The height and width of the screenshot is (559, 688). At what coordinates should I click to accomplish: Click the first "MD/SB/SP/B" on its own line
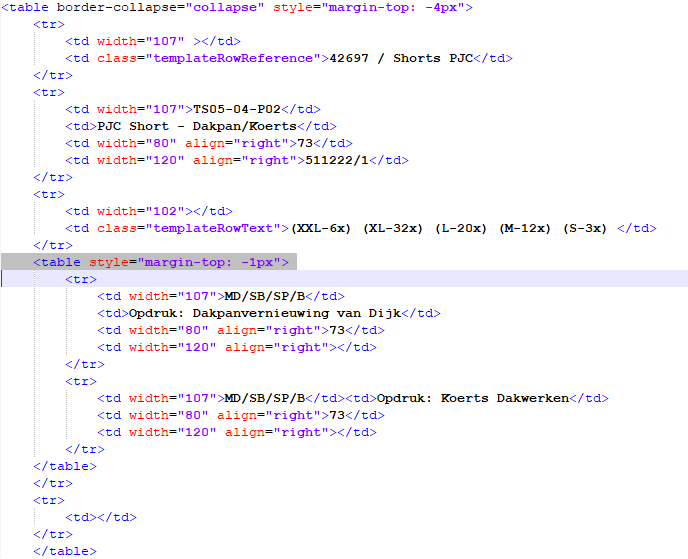tap(265, 297)
